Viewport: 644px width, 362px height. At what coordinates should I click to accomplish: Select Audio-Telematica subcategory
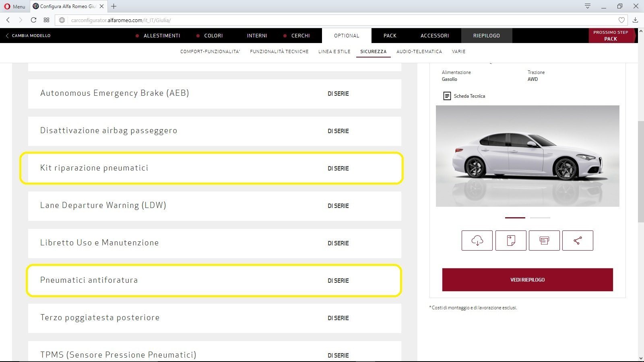419,51
